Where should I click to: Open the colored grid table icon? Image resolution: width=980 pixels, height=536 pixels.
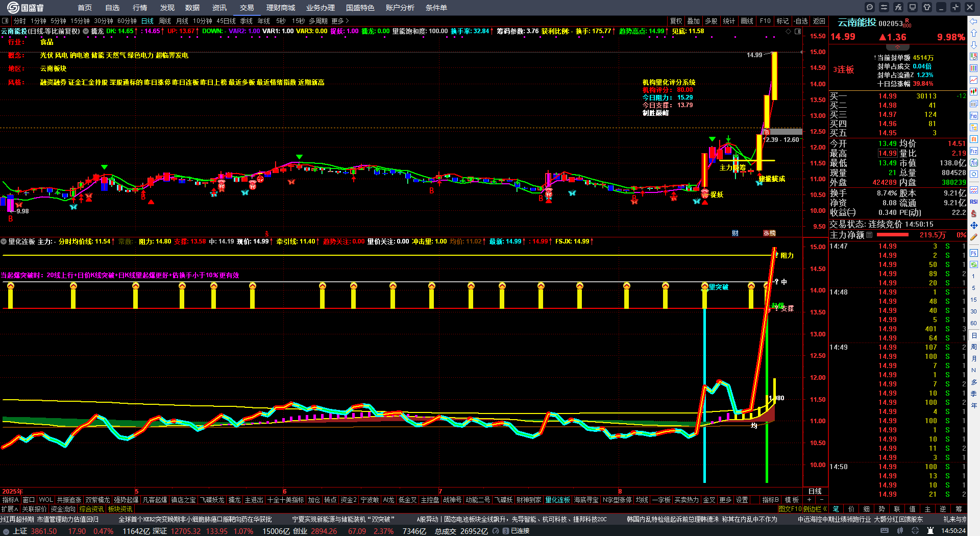974,68
